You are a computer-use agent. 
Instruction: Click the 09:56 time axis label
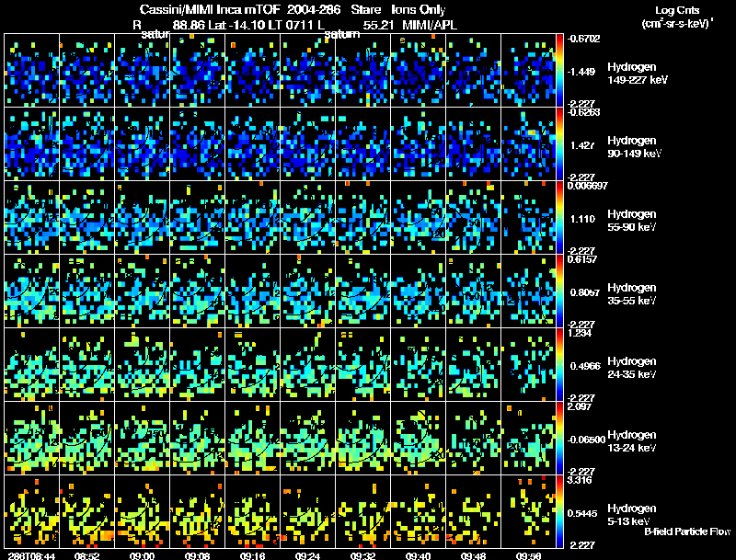coord(528,555)
